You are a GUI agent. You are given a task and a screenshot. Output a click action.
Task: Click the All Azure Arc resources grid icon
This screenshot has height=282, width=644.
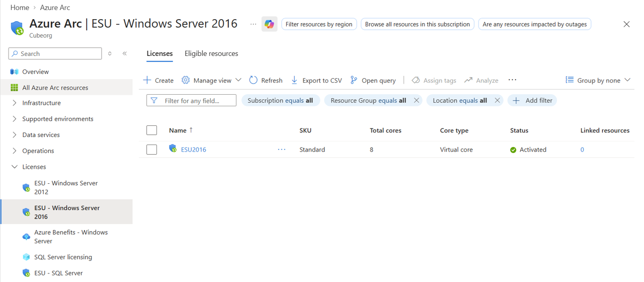point(14,88)
